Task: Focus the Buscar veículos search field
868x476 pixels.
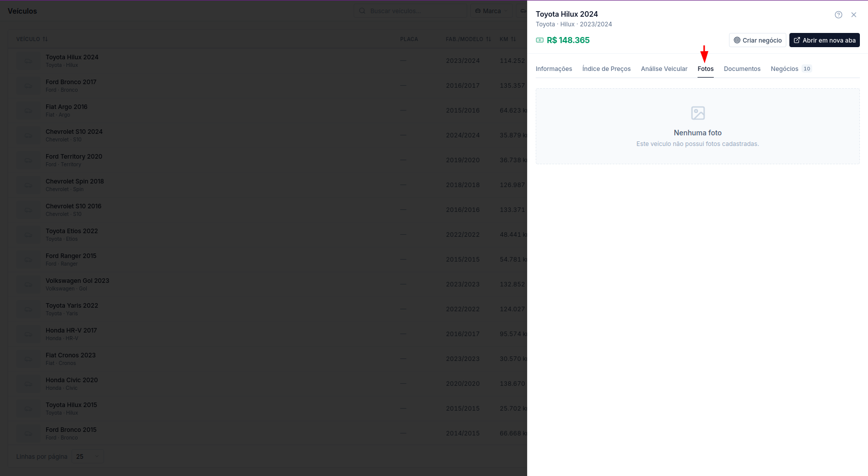Action: tap(410, 11)
